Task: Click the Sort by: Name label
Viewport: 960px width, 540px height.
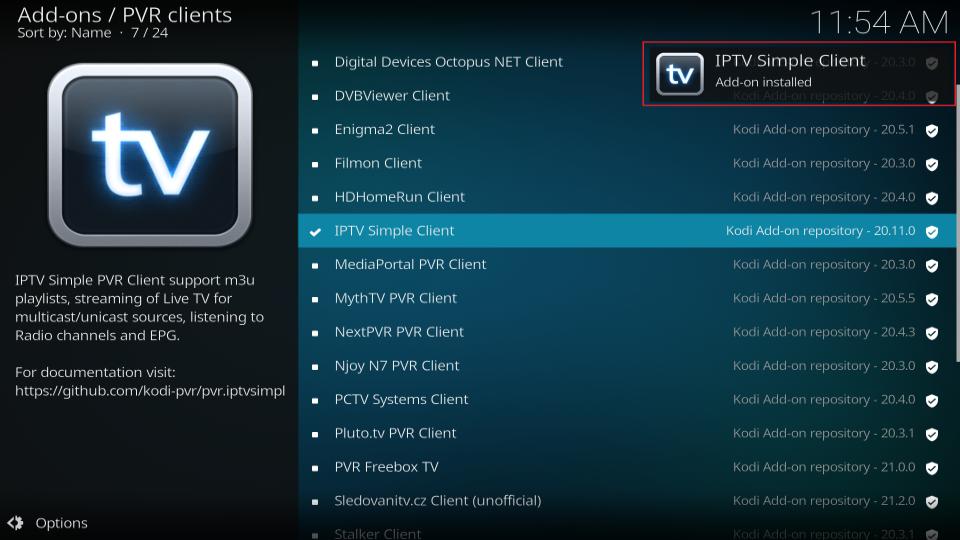Action: point(64,33)
